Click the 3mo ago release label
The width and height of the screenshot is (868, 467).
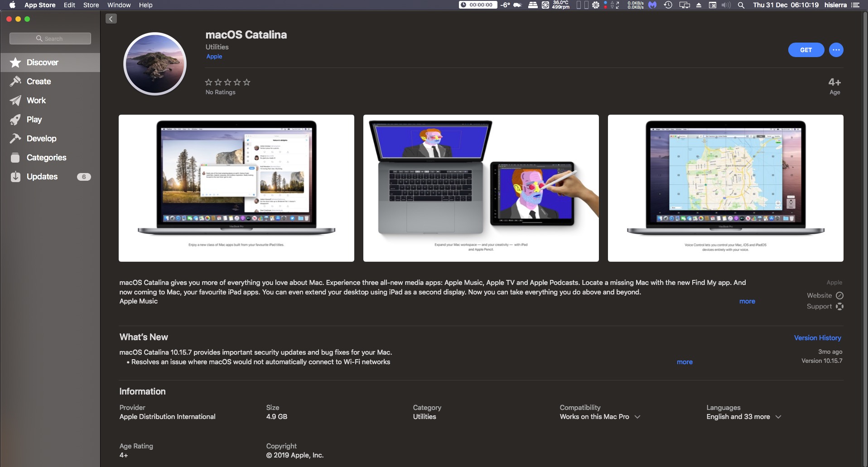pyautogui.click(x=830, y=352)
